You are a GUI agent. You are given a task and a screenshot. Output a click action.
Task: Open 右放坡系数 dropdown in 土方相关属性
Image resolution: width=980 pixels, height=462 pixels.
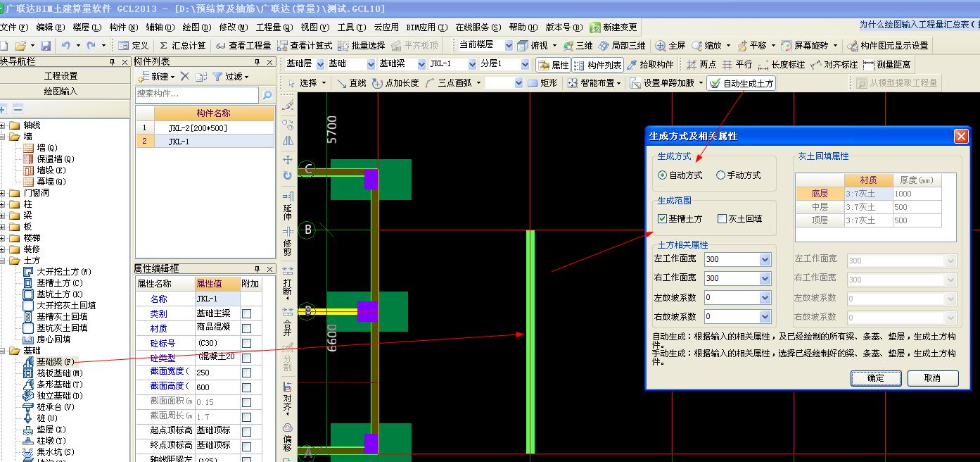(765, 317)
